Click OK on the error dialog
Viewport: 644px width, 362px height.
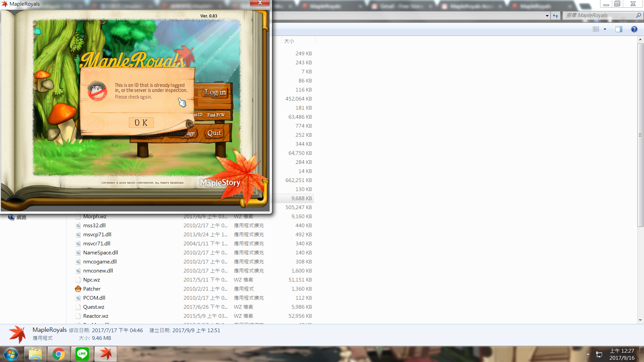141,123
